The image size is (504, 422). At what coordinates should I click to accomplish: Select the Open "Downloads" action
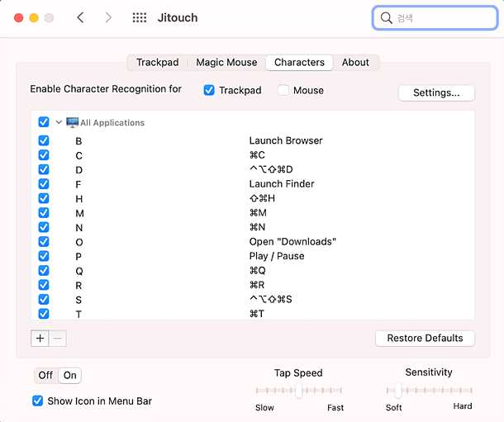pyautogui.click(x=292, y=242)
